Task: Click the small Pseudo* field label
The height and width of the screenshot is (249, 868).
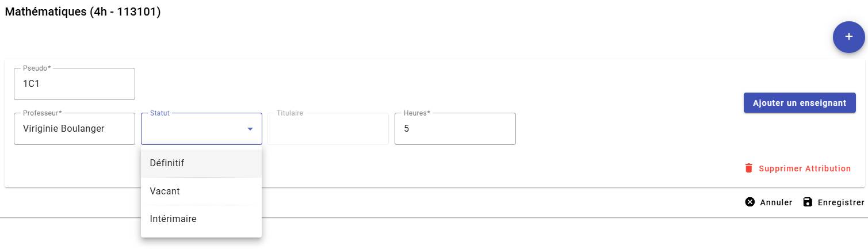Action: coord(37,68)
